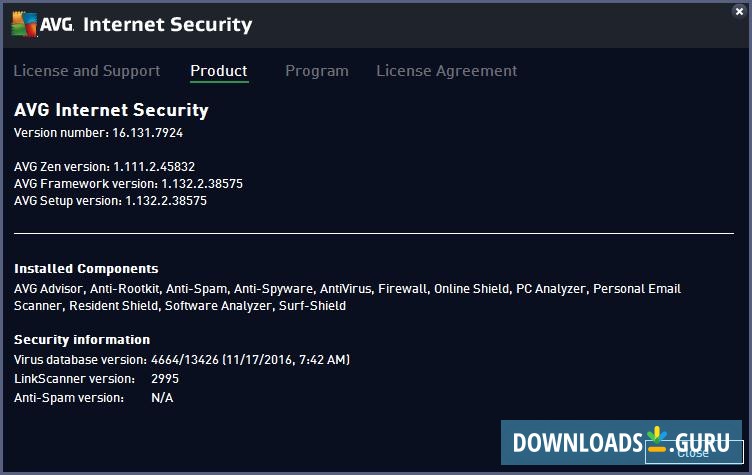Click the word Firewall in components list
The width and height of the screenshot is (752, 475).
click(401, 288)
